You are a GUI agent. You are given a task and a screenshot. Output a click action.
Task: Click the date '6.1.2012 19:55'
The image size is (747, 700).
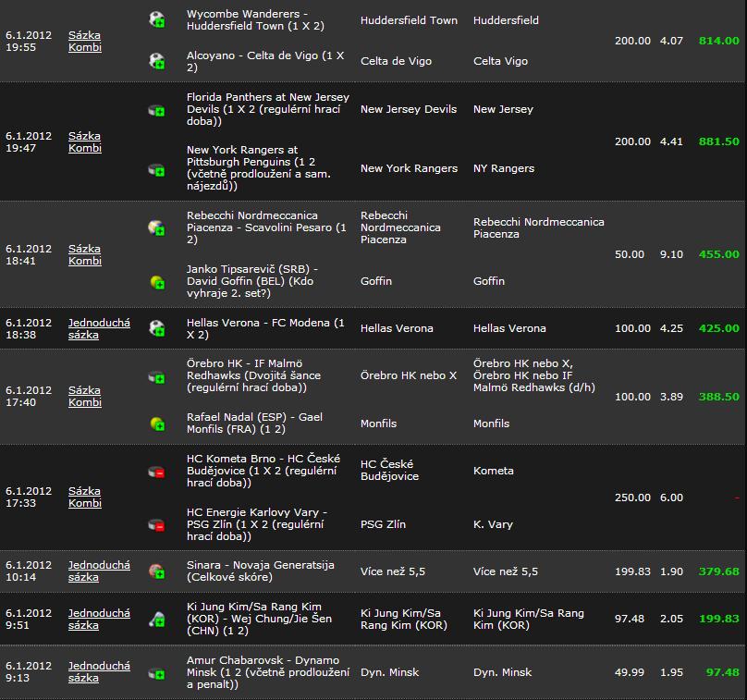[29, 41]
